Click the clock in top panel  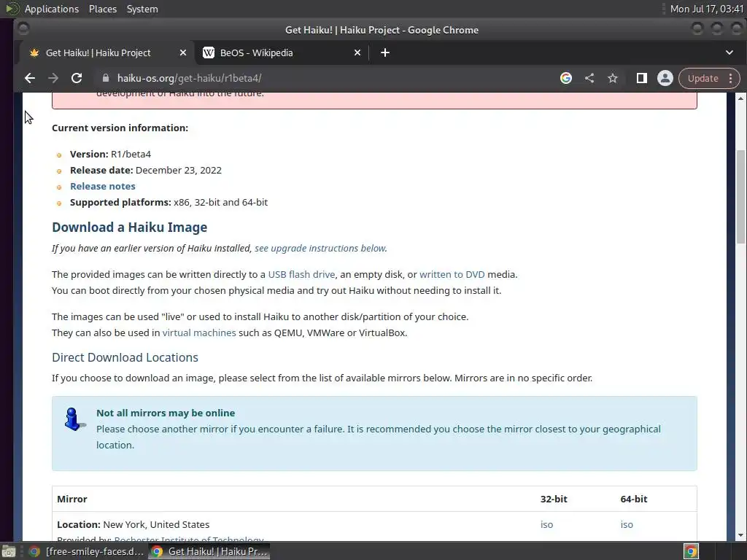tap(706, 9)
